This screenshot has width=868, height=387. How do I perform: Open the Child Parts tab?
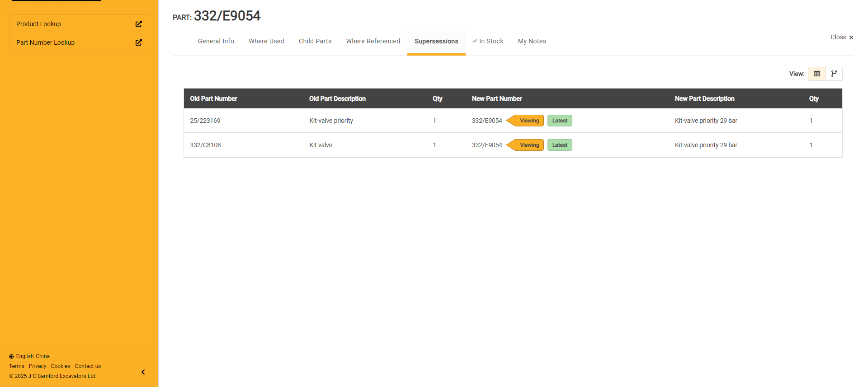click(x=315, y=41)
